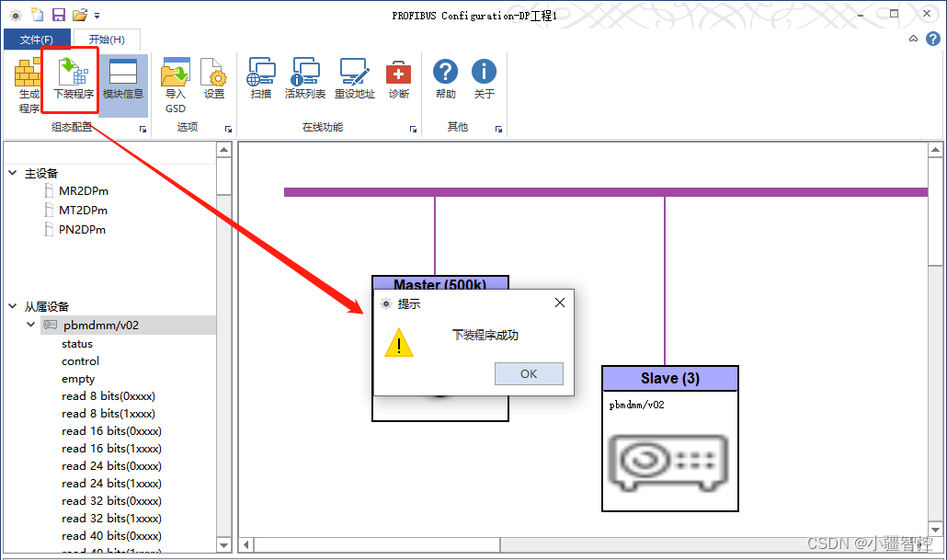Open 其他 group dialog launcher

click(x=499, y=129)
